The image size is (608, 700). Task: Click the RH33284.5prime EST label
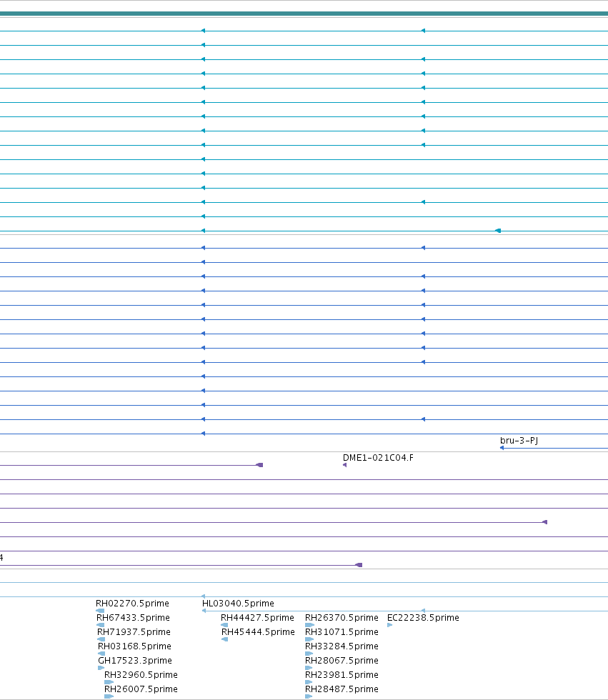pyautogui.click(x=342, y=646)
